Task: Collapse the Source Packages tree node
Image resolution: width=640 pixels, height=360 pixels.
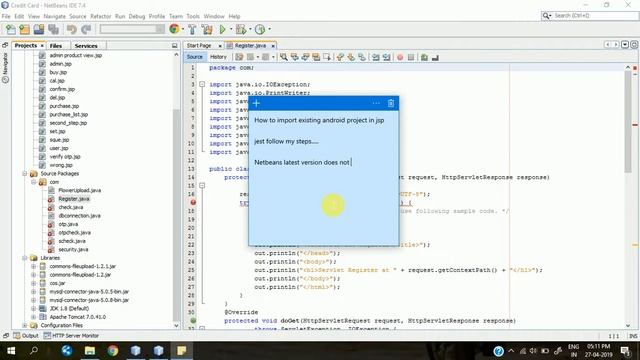Action: [25, 173]
